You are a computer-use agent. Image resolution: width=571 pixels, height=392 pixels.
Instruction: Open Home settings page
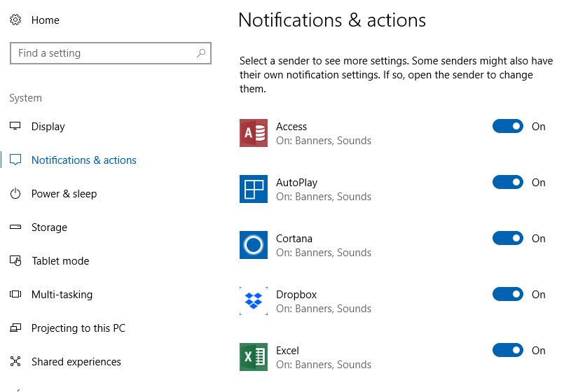tap(45, 20)
